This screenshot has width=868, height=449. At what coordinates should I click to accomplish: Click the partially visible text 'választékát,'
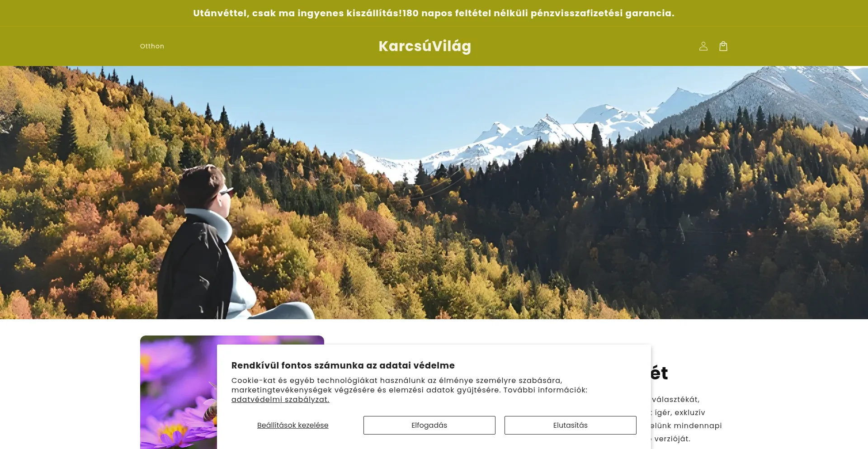[x=675, y=399]
